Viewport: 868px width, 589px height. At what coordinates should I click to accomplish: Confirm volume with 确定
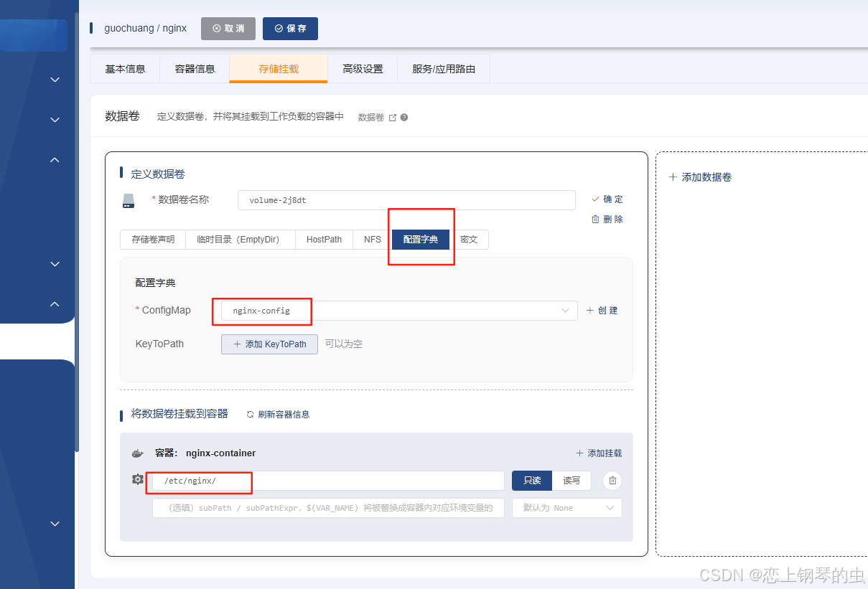tap(607, 199)
